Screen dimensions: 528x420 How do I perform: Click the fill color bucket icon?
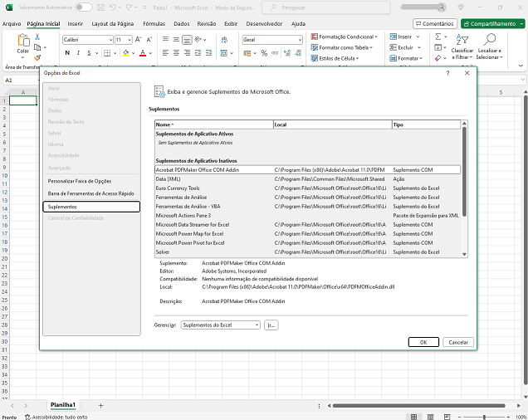point(126,53)
